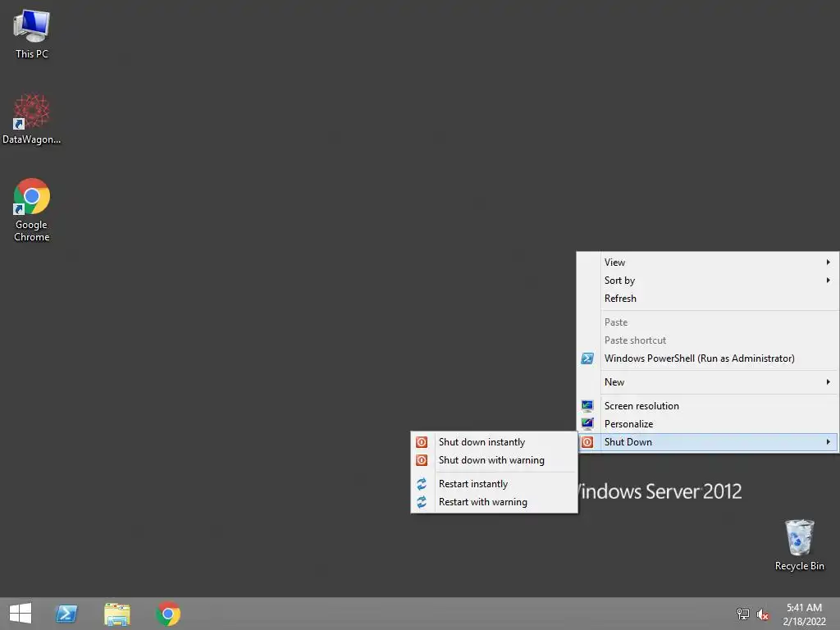Screen dimensions: 840x630
Task: Open the network status tray icon
Action: pos(743,614)
